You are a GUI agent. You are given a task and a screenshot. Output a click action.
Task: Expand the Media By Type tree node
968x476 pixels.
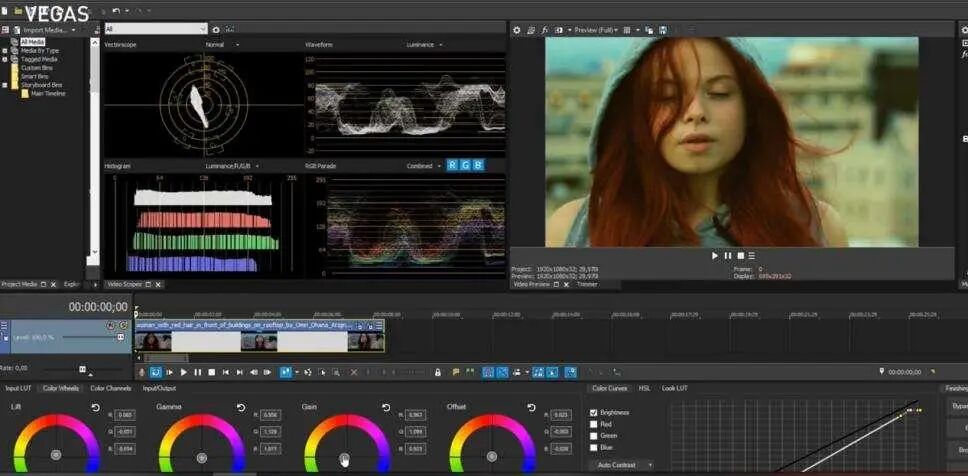point(5,50)
